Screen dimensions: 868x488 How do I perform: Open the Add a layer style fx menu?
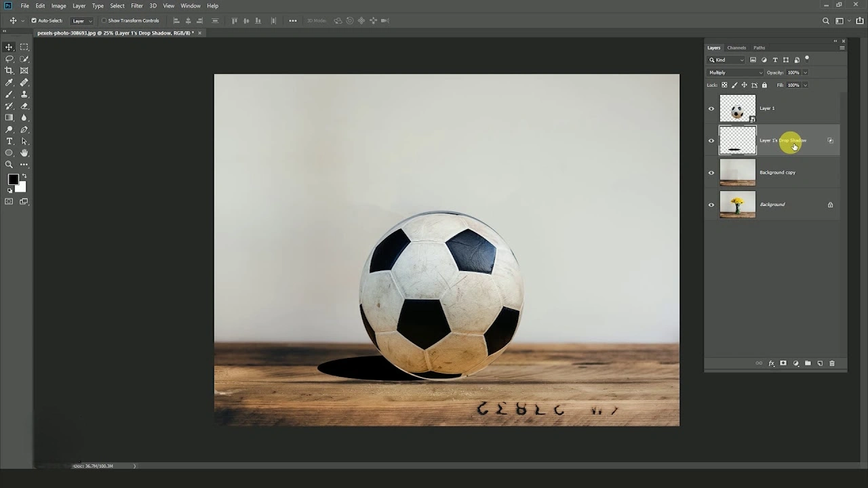point(771,363)
